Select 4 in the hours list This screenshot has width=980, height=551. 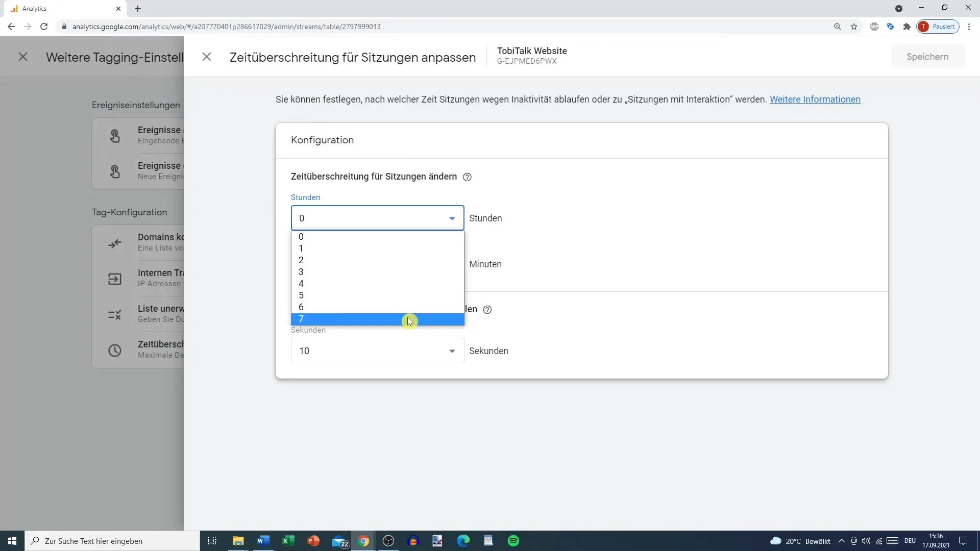(377, 284)
